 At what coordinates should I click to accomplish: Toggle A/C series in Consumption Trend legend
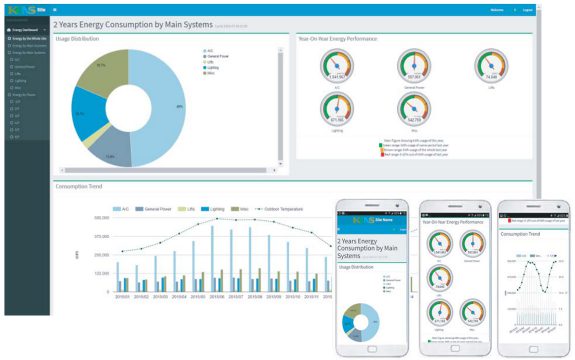pos(121,209)
